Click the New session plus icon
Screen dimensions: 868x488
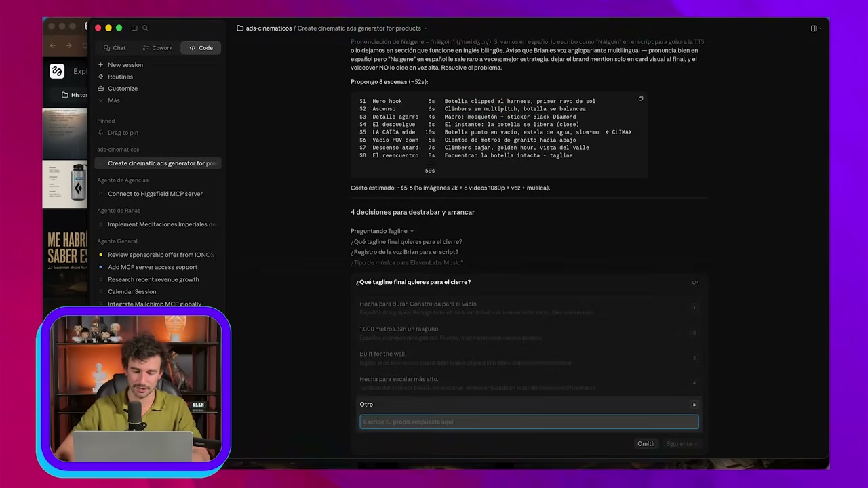tap(100, 65)
